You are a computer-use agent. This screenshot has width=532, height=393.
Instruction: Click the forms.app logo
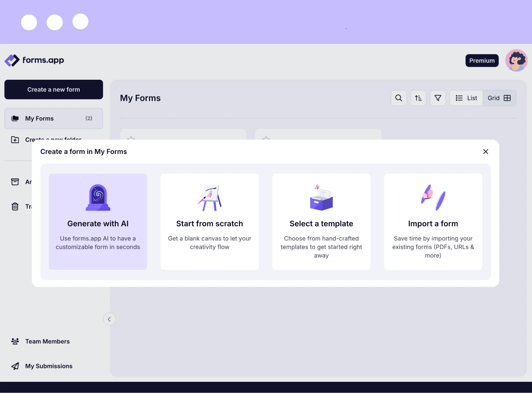[34, 60]
